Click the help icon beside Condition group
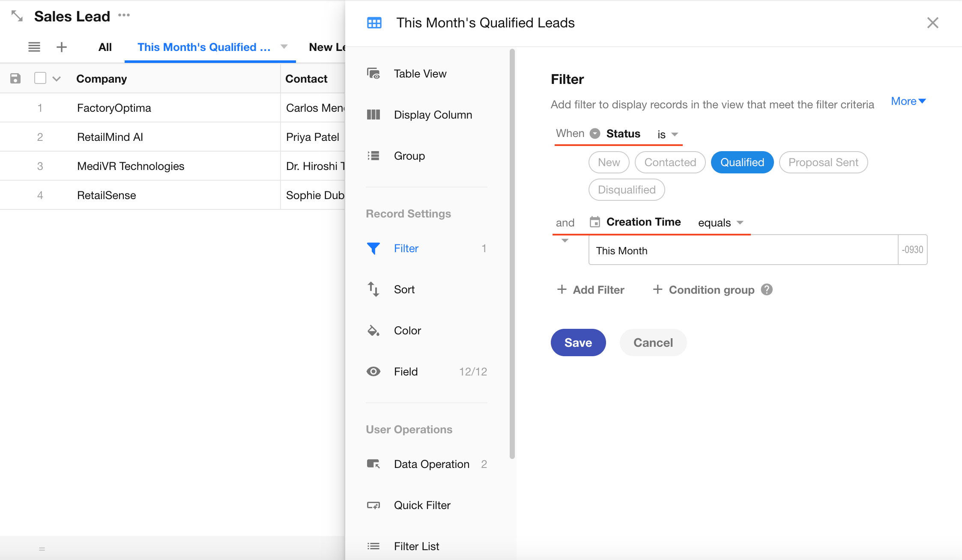The image size is (962, 560). pos(767,290)
